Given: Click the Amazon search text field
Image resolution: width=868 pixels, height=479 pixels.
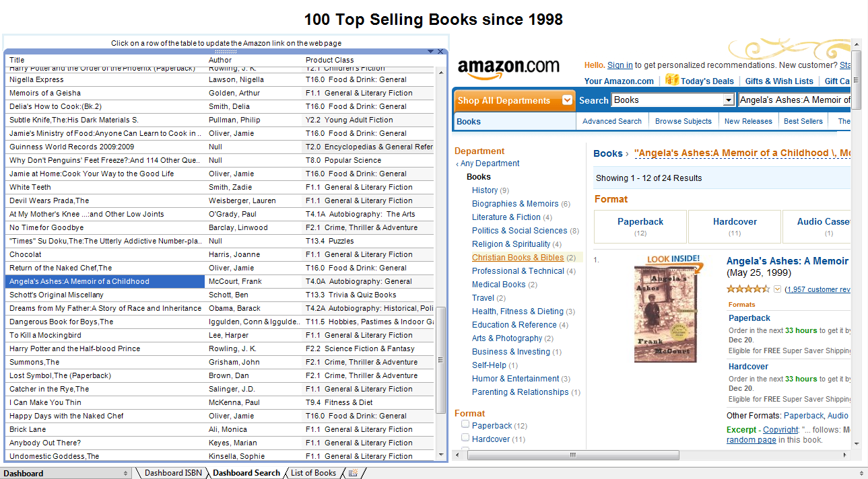Looking at the screenshot, I should coord(794,100).
